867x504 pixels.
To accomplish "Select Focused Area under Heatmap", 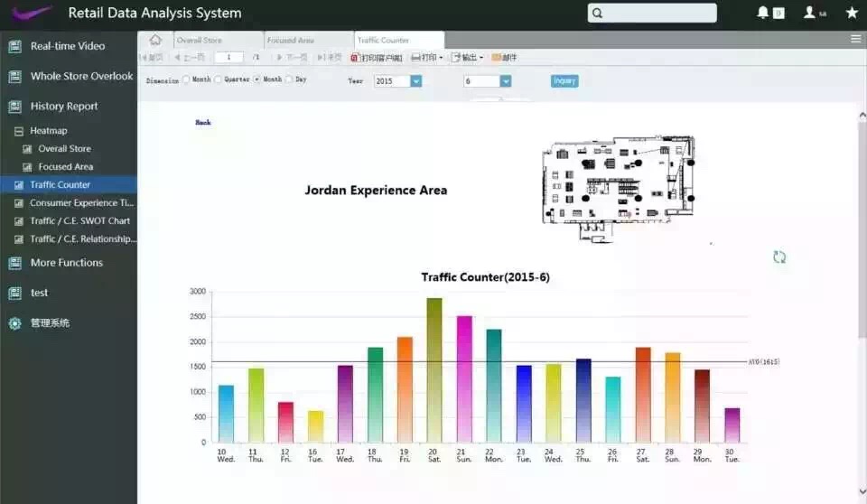I will point(65,166).
